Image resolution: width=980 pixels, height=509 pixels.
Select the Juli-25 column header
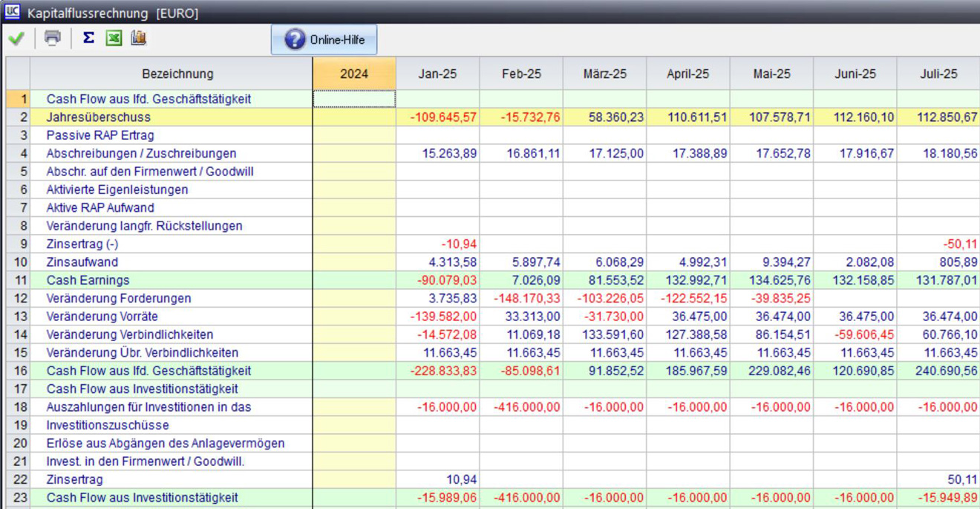coord(938,74)
